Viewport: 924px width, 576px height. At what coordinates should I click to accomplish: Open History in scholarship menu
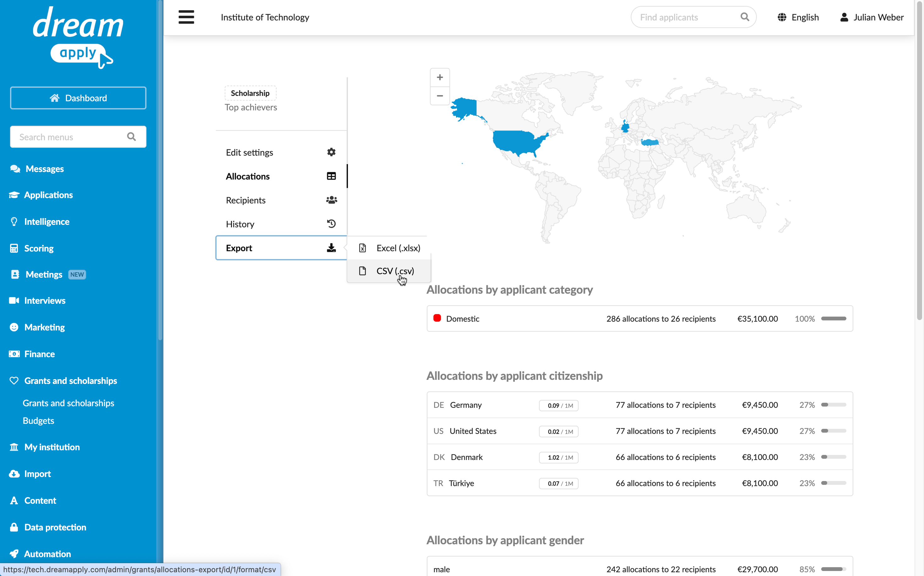tap(281, 224)
